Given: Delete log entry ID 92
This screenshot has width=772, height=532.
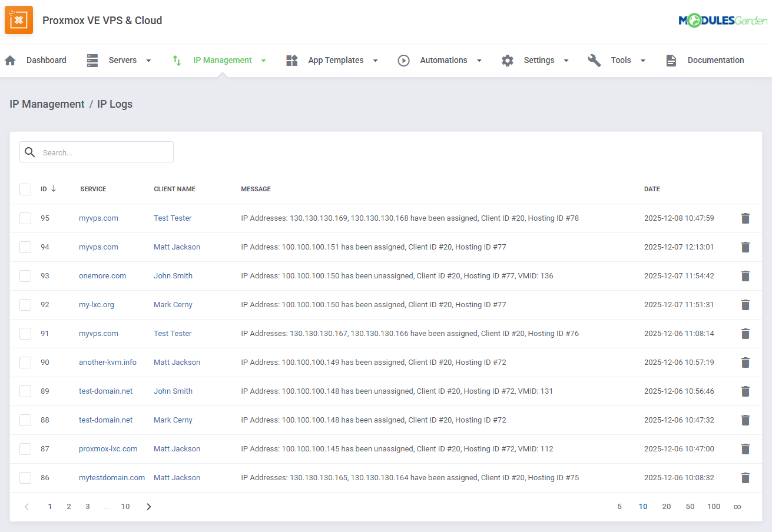Looking at the screenshot, I should (746, 305).
